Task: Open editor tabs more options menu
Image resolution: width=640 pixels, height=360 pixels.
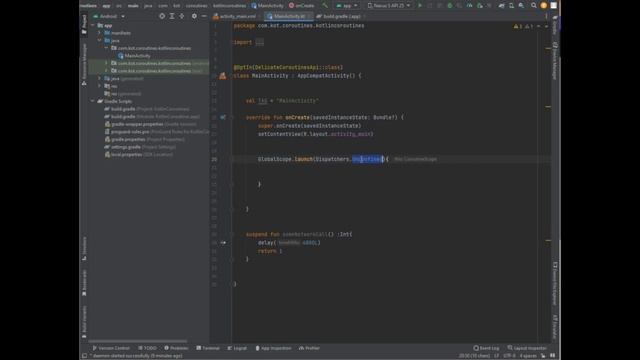Action: pyautogui.click(x=546, y=16)
